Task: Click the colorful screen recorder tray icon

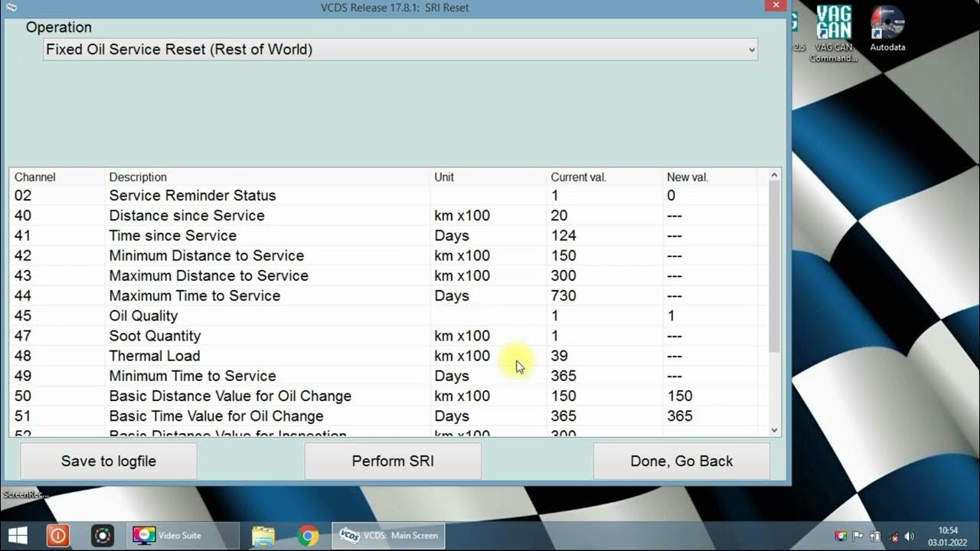Action: (841, 536)
